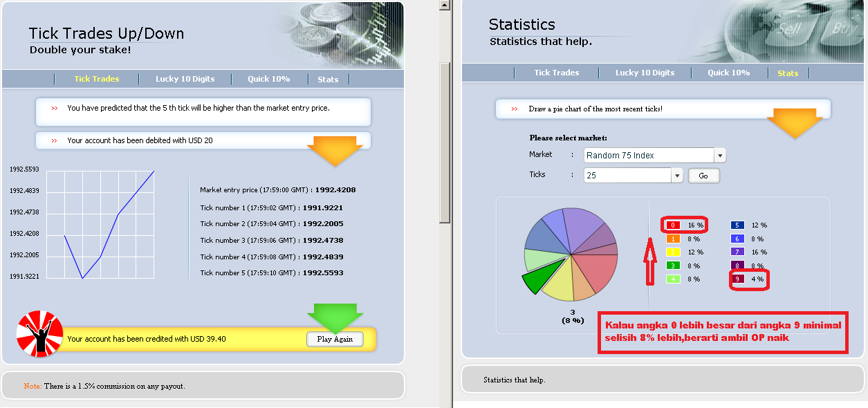Click the Ticks field showing 25

pos(627,176)
